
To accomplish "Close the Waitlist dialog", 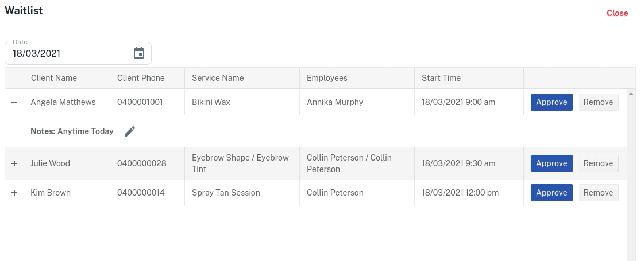I will tap(617, 13).
